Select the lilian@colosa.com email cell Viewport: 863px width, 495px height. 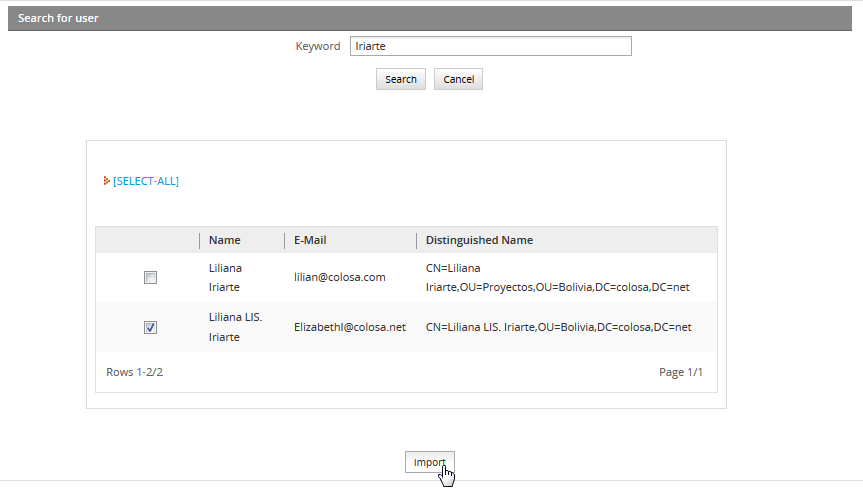coord(339,277)
